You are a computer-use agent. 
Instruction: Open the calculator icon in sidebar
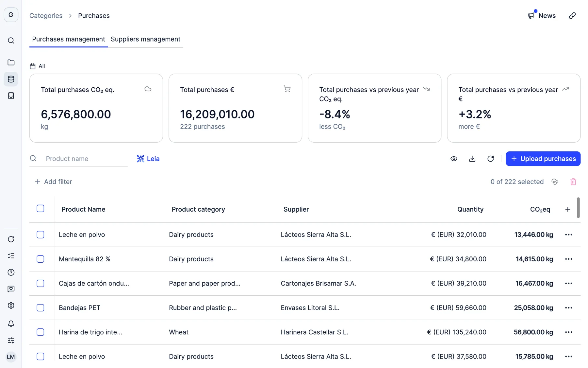point(11,96)
